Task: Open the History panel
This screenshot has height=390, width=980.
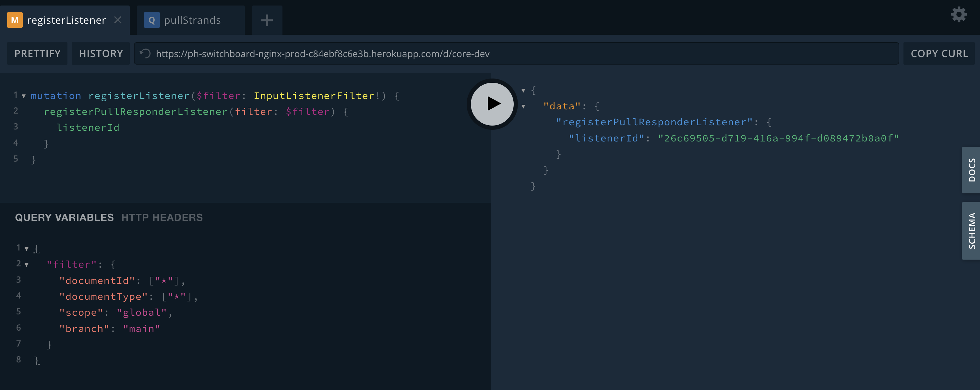Action: click(101, 54)
